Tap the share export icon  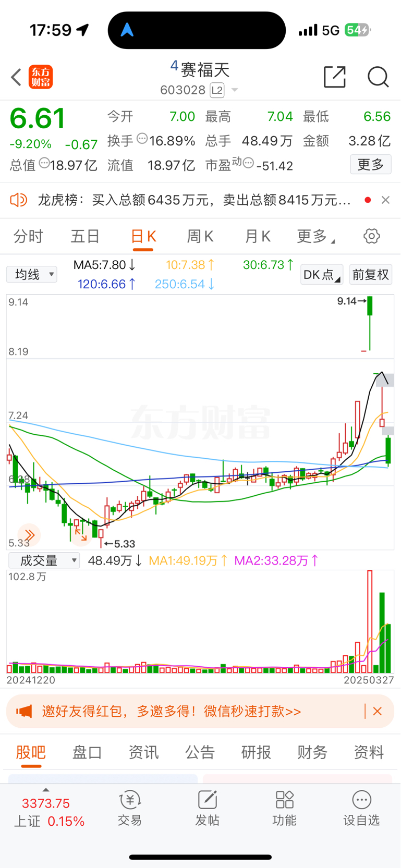coord(335,77)
